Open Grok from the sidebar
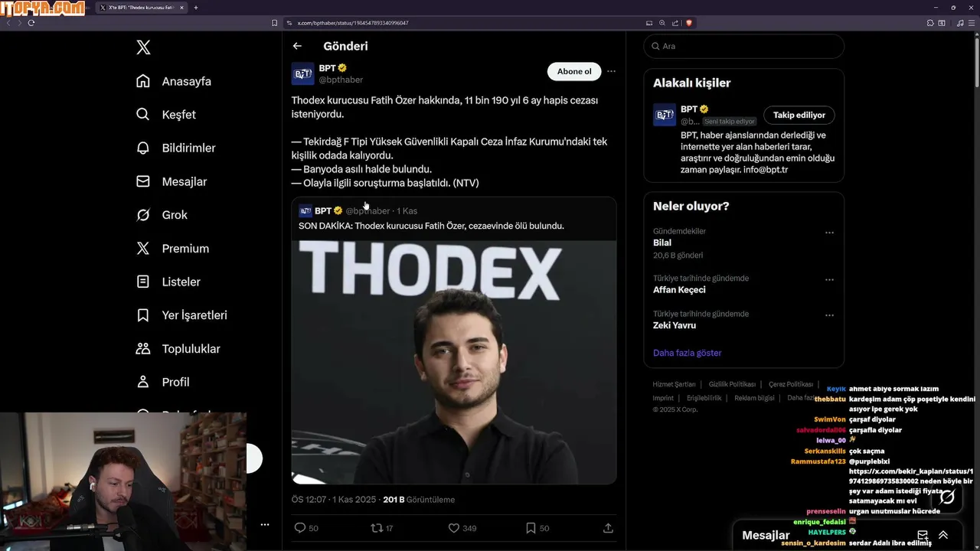Image resolution: width=980 pixels, height=551 pixels. (162, 215)
